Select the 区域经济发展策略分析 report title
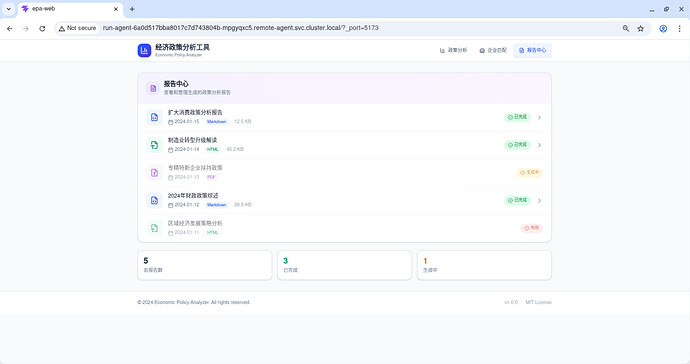This screenshot has width=690, height=364. (x=195, y=223)
